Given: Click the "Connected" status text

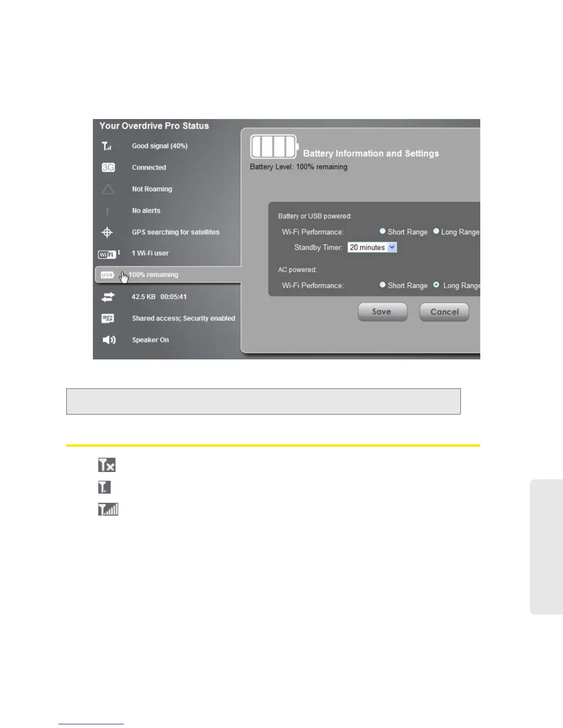Looking at the screenshot, I should (149, 168).
